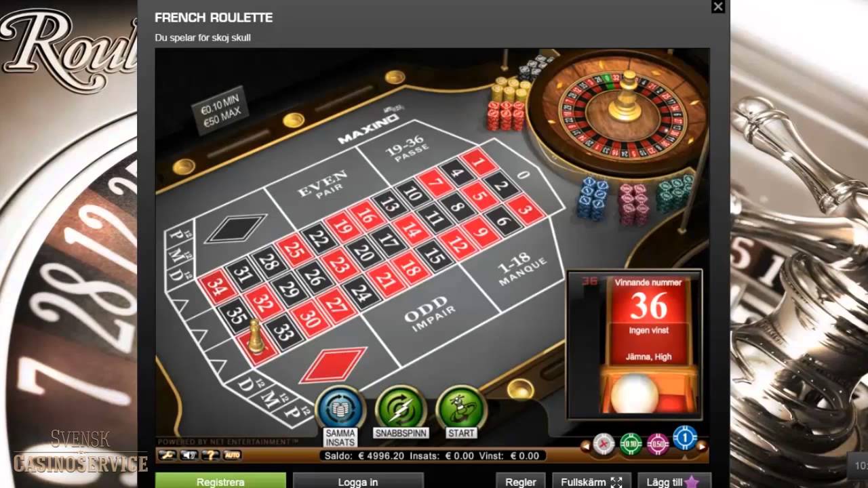Image resolution: width=868 pixels, height=488 pixels.
Task: Select the blue 1 chip
Action: point(685,438)
